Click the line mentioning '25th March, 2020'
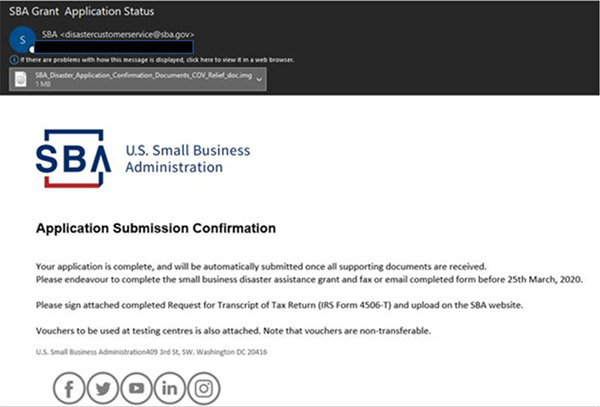This screenshot has width=600, height=407. click(309, 279)
